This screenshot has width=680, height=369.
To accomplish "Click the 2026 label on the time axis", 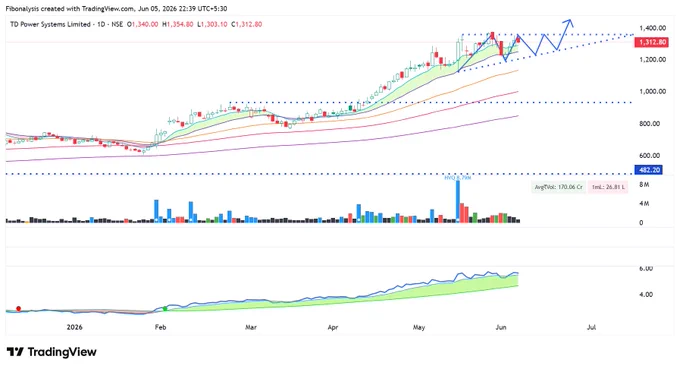I will tap(75, 327).
